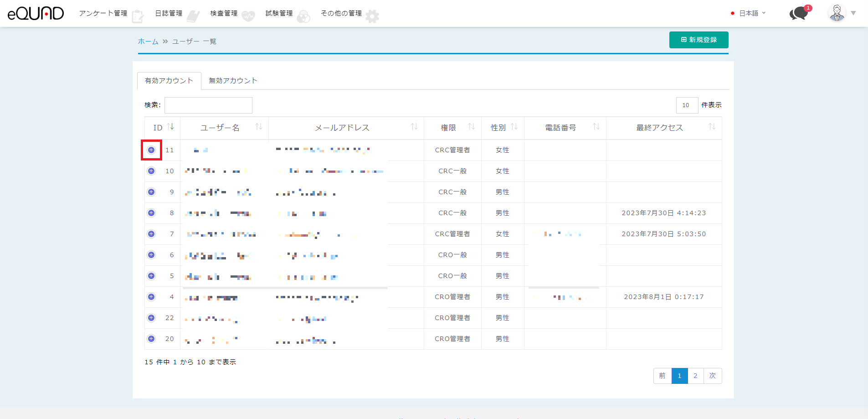Viewport: 868px width, 419px height.
Task: Click the ホーム breadcrumb link
Action: click(148, 41)
